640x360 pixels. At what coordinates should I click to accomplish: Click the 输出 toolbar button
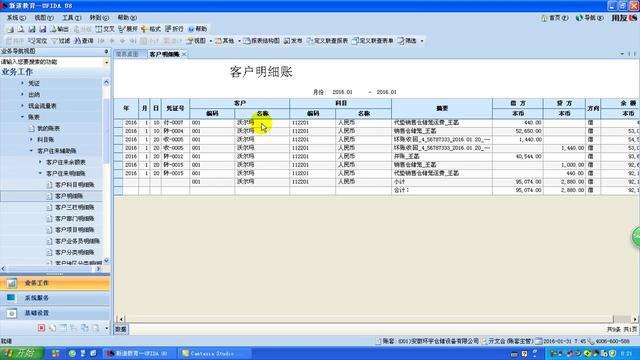tap(60, 29)
